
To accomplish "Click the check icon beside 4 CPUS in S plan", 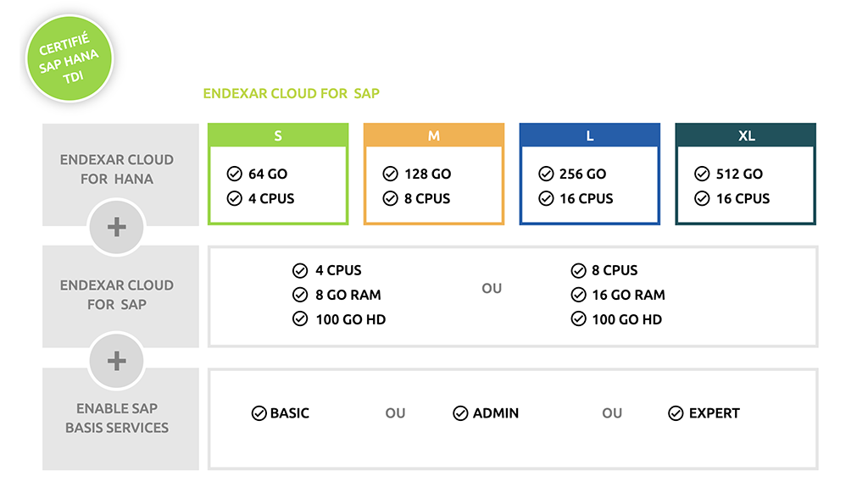I will [x=235, y=198].
